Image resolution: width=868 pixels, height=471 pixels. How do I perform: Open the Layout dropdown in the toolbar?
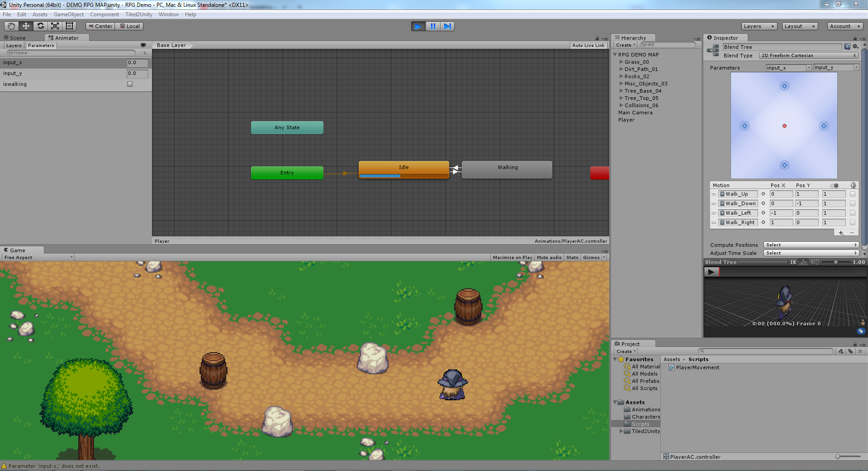pyautogui.click(x=800, y=26)
